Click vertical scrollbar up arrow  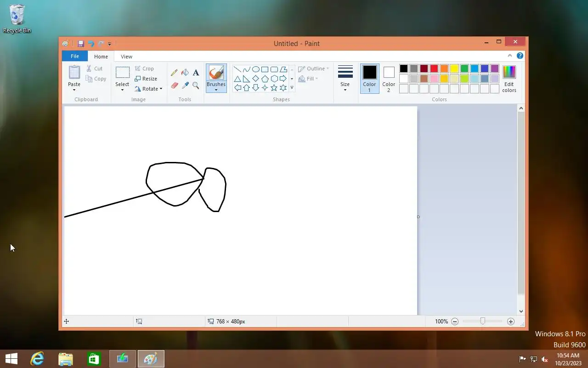(x=521, y=109)
